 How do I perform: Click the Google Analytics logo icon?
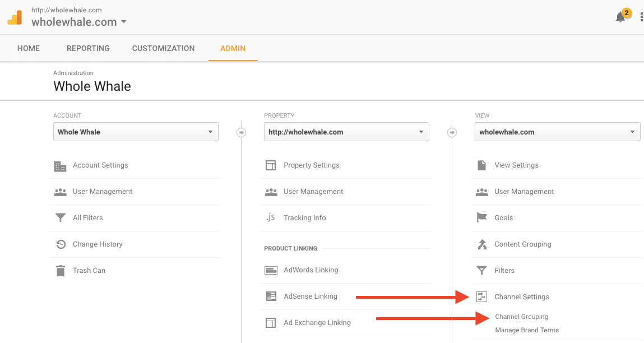coord(15,17)
